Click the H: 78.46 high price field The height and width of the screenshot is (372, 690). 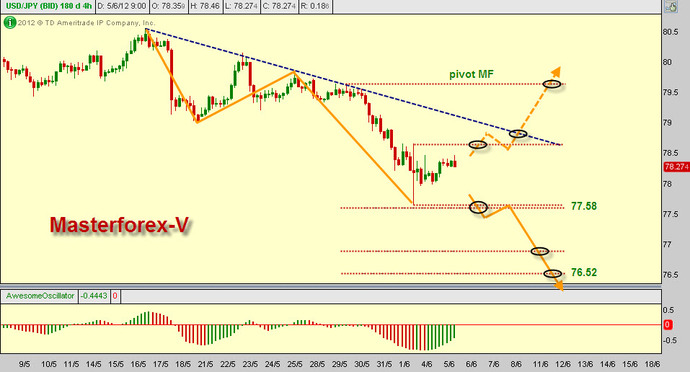pyautogui.click(x=205, y=7)
